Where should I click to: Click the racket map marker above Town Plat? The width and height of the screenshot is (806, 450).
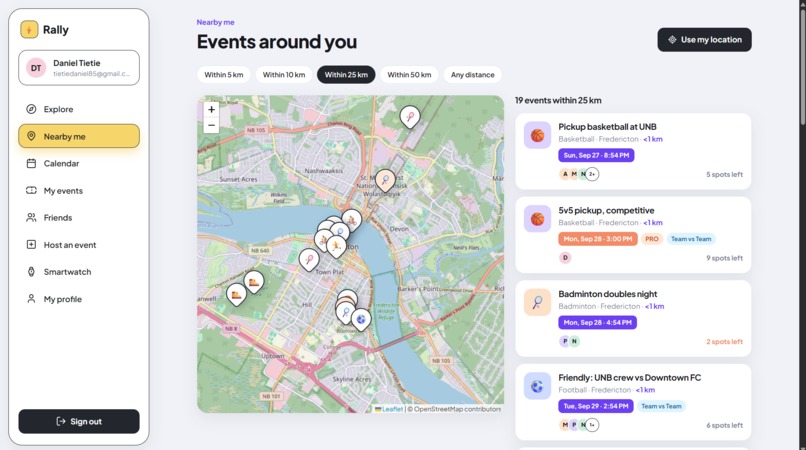point(309,260)
